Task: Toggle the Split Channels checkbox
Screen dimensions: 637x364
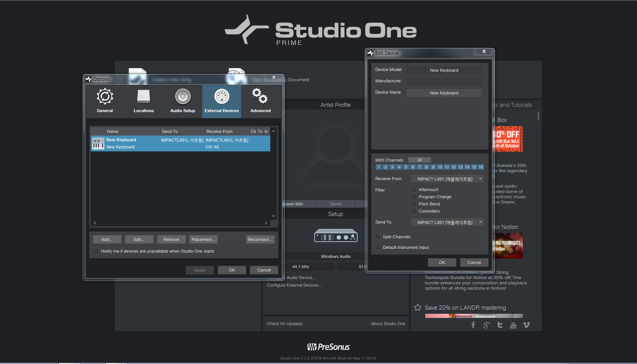Action: 378,237
